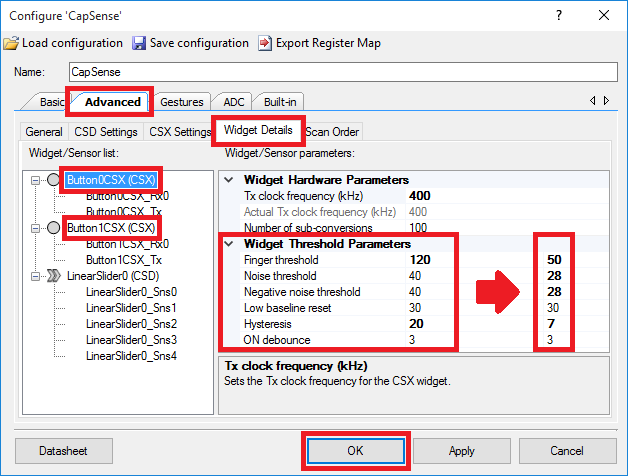
Task: Close the Configure CapSense dialog
Action: tap(604, 16)
